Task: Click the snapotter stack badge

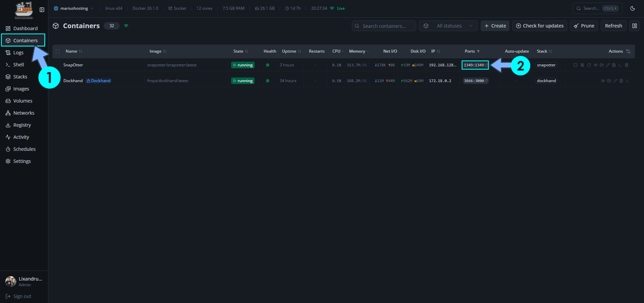Action: [546, 65]
